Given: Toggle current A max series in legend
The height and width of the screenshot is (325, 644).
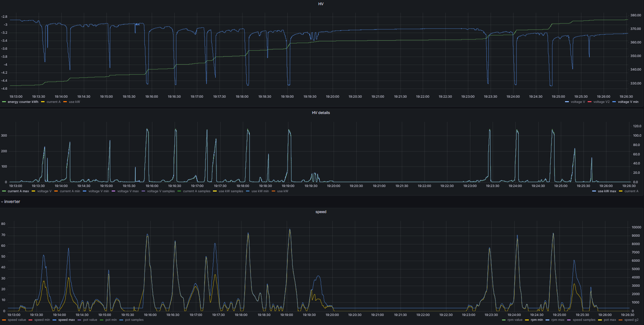Looking at the screenshot, I should tap(18, 192).
